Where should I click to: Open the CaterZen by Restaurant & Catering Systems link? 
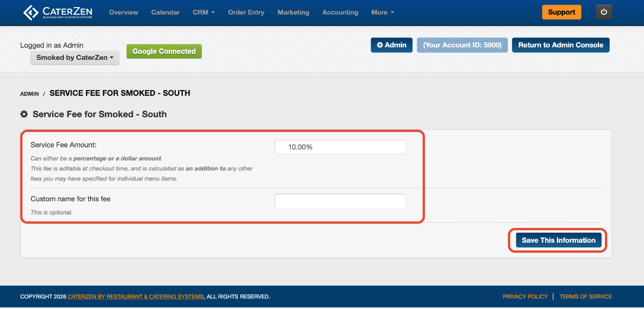click(x=136, y=297)
